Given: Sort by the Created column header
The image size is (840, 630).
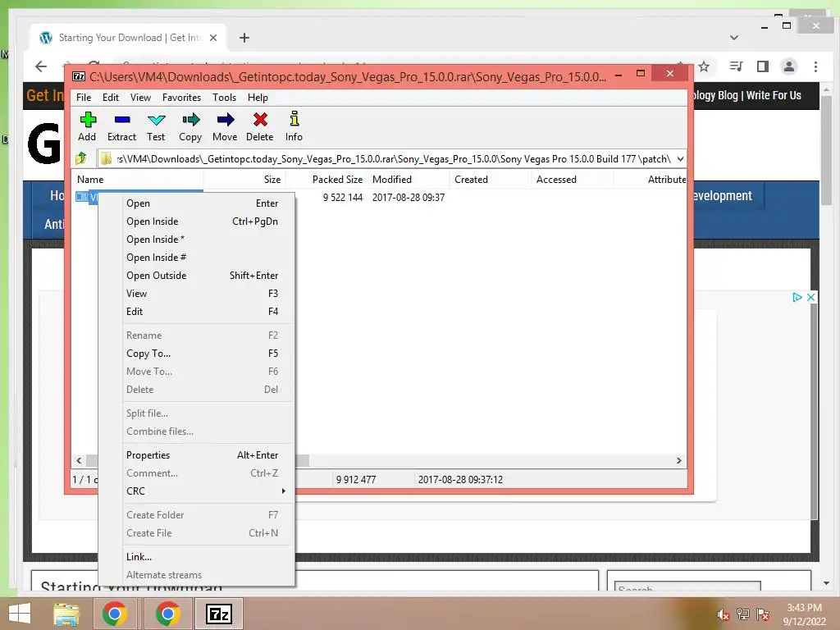Looking at the screenshot, I should [x=491, y=180].
